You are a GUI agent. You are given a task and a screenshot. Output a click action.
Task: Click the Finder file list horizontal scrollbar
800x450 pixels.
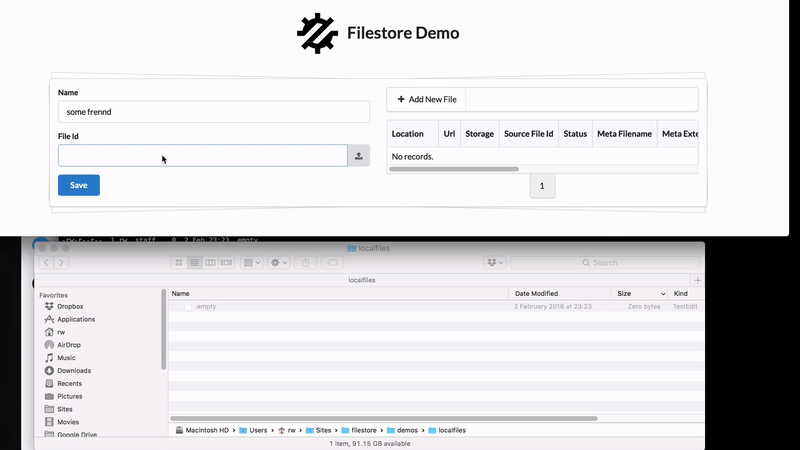click(384, 418)
